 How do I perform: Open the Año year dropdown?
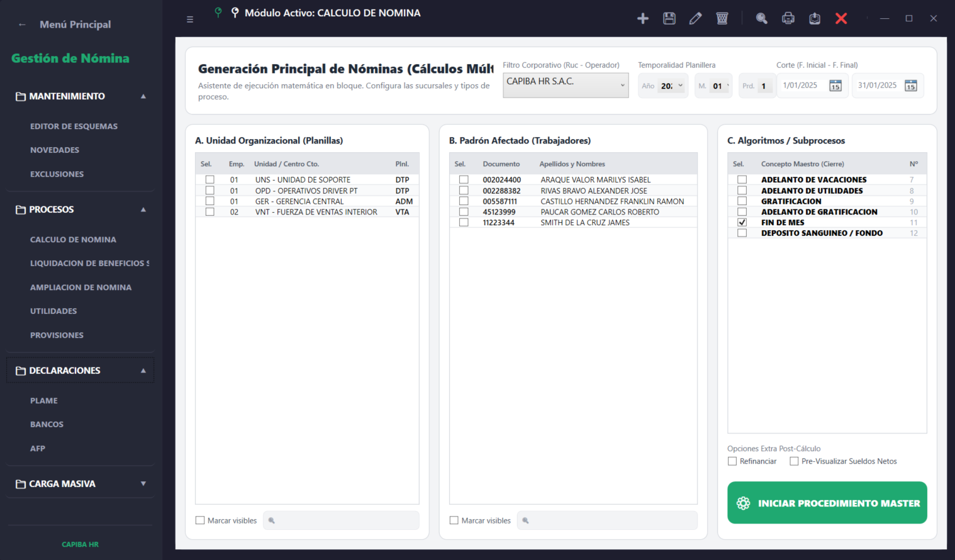coord(672,86)
